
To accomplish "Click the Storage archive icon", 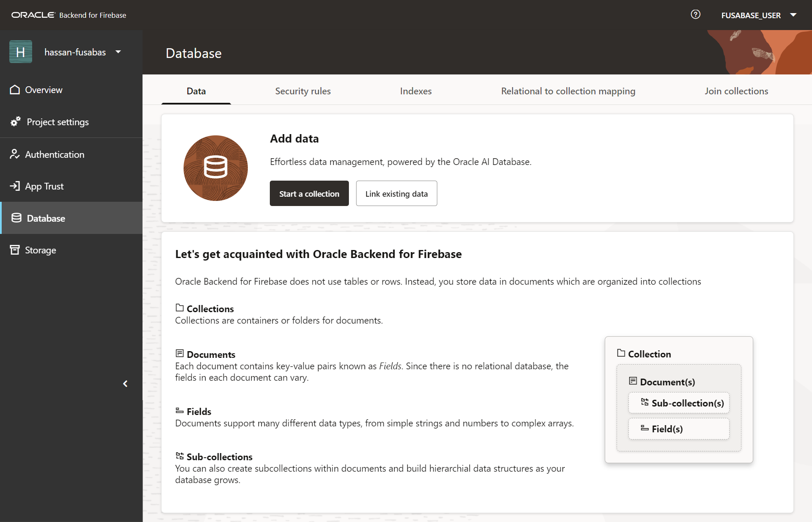I will [x=15, y=250].
